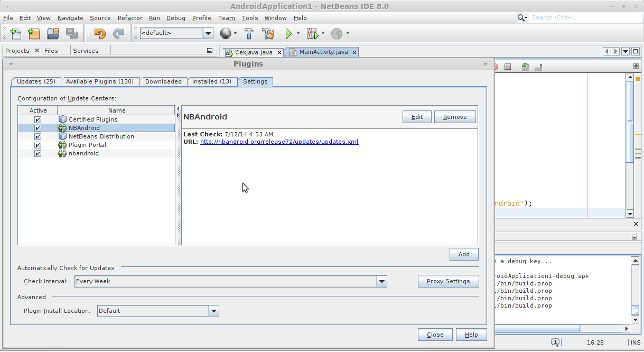The image size is (644, 352).
Task: Expand the browser selection arrow
Action: point(236,34)
